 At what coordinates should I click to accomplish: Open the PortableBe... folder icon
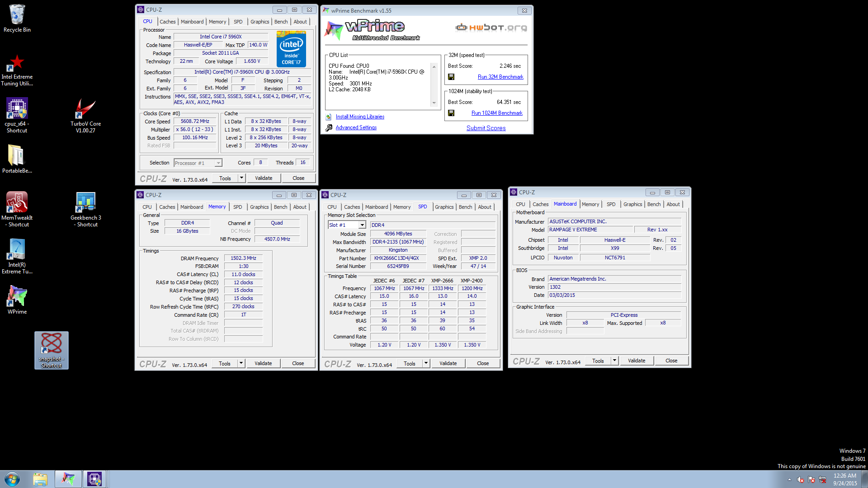click(x=17, y=159)
